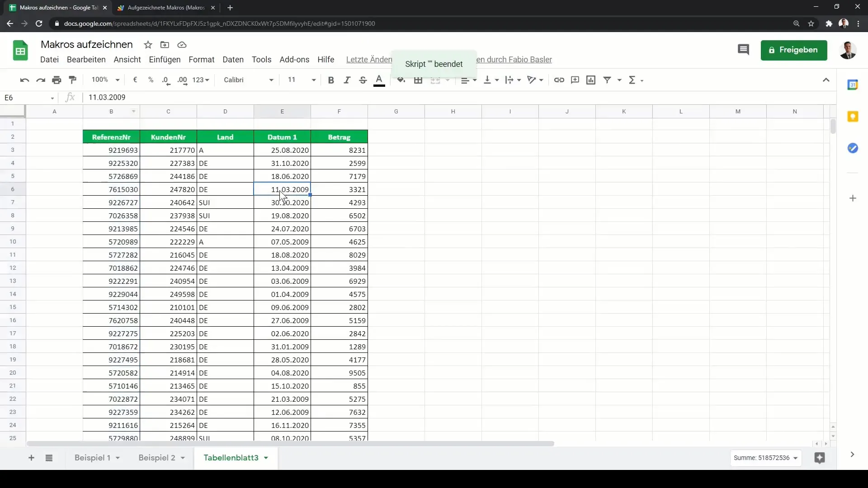Create a filter with funnel icon
868x488 pixels.
coord(608,80)
